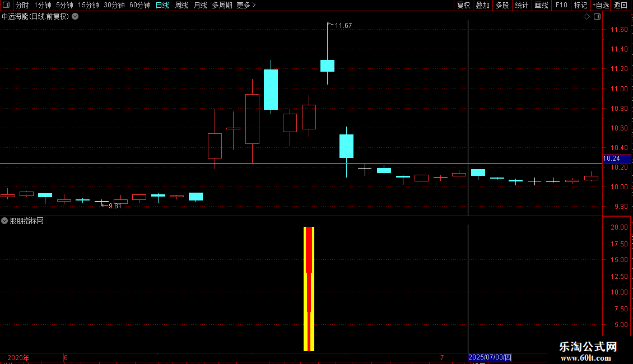Select the 30分钟 period tab
Image resolution: width=633 pixels, height=364 pixels.
(x=114, y=5)
